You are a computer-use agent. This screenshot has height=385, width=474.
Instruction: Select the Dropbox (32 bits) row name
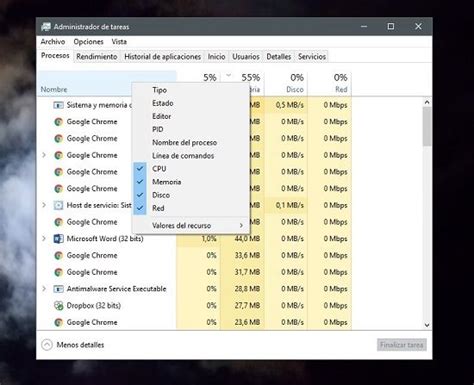tap(94, 305)
